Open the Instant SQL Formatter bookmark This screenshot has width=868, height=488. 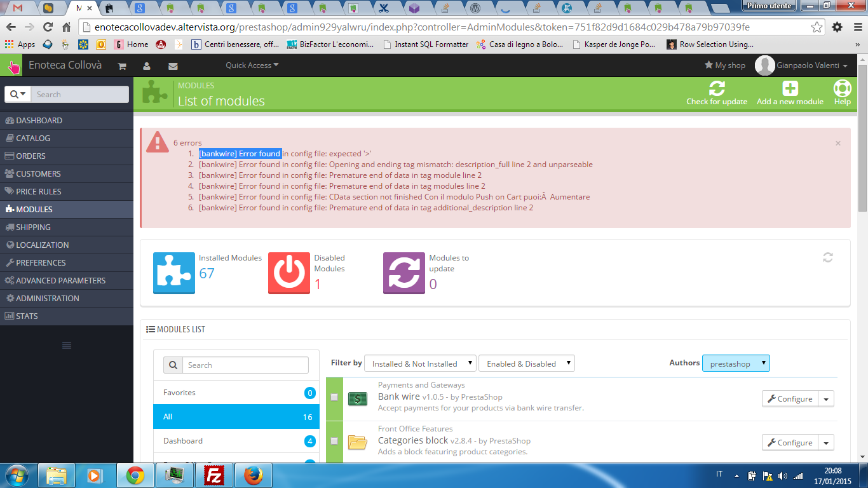click(x=426, y=44)
